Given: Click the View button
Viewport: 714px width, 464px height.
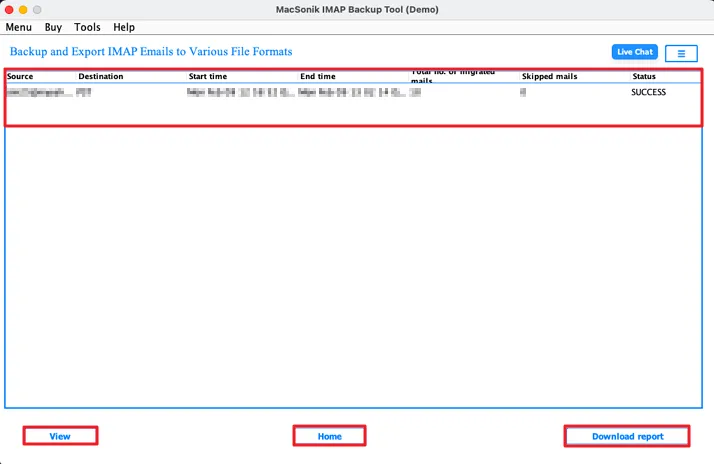Looking at the screenshot, I should [60, 436].
